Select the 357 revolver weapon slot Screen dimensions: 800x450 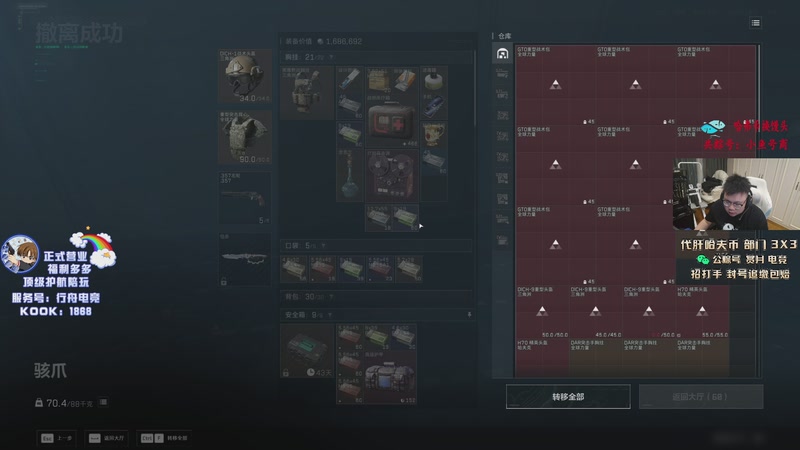point(245,198)
